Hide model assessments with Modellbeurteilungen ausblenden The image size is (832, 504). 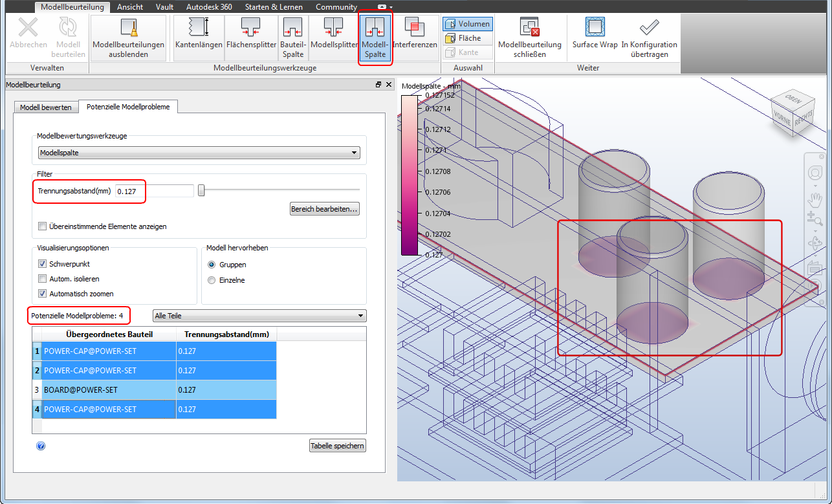(129, 37)
